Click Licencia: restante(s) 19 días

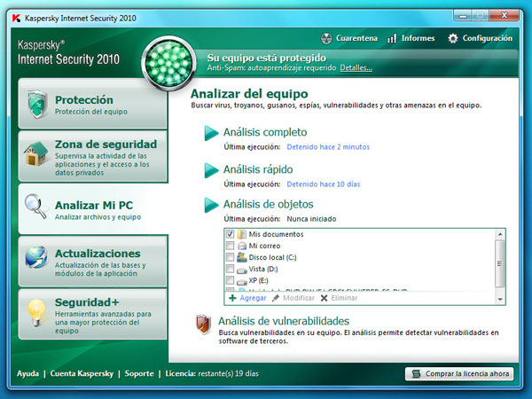[212, 373]
